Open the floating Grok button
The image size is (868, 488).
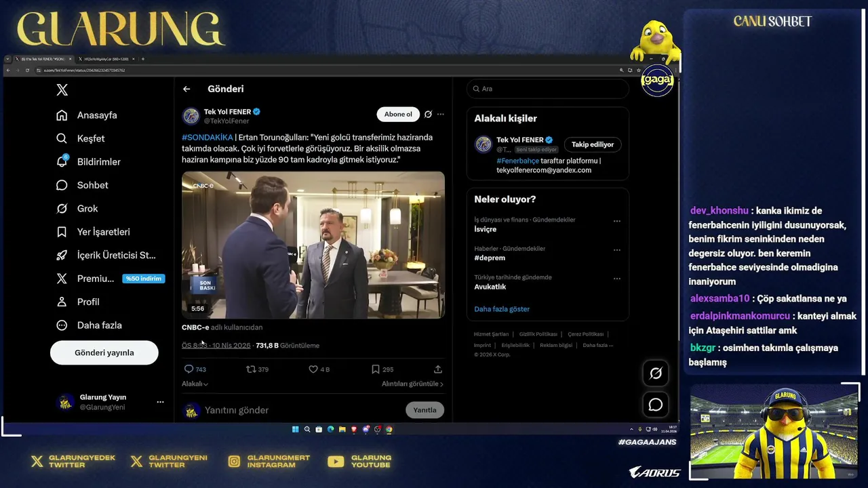point(656,373)
